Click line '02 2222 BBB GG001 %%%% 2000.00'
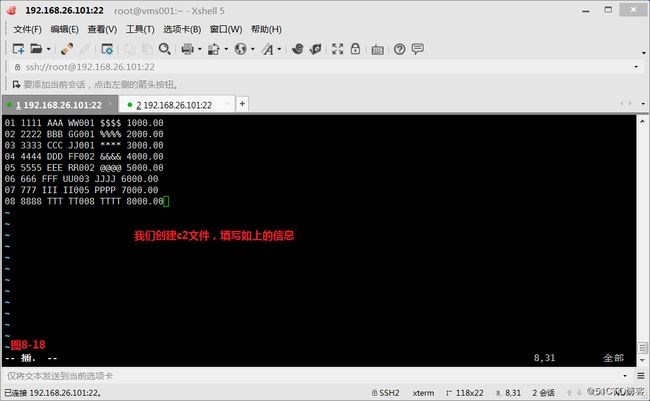 84,134
